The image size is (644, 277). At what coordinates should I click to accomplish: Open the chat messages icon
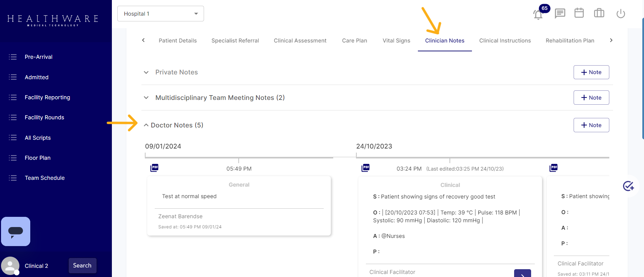click(560, 14)
